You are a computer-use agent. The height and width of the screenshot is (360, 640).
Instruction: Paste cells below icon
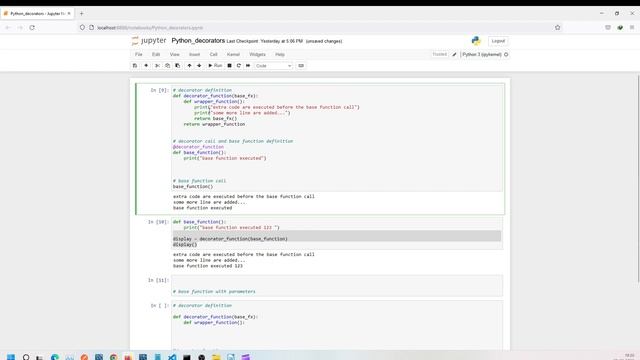178,66
